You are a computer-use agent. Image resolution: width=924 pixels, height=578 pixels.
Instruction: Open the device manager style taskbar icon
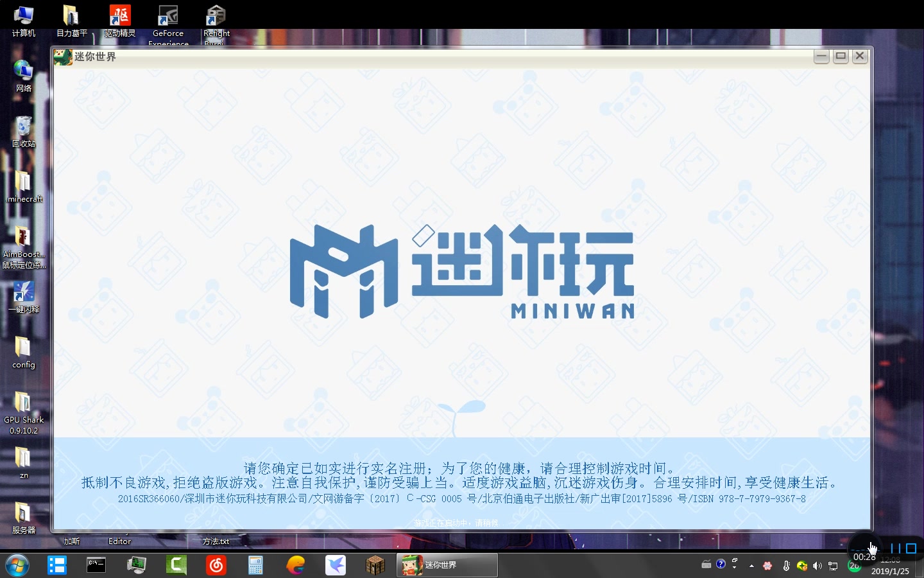tap(136, 565)
